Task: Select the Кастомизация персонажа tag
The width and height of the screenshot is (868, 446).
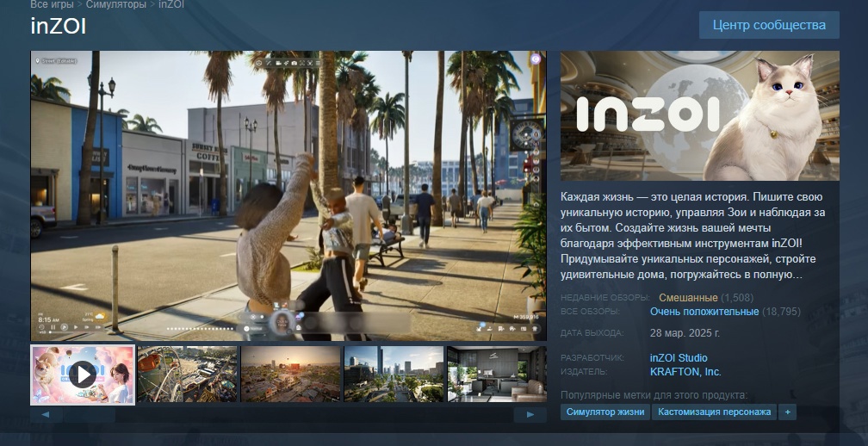Action: 714,412
